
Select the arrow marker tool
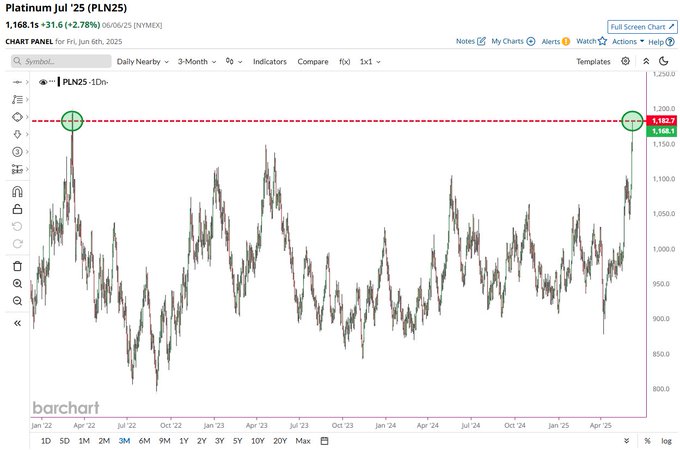point(17,134)
